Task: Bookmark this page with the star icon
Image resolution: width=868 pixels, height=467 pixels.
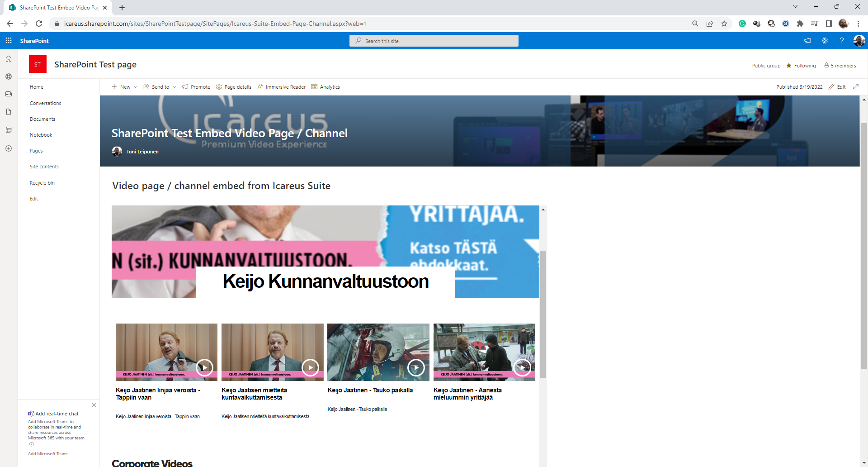Action: [724, 24]
